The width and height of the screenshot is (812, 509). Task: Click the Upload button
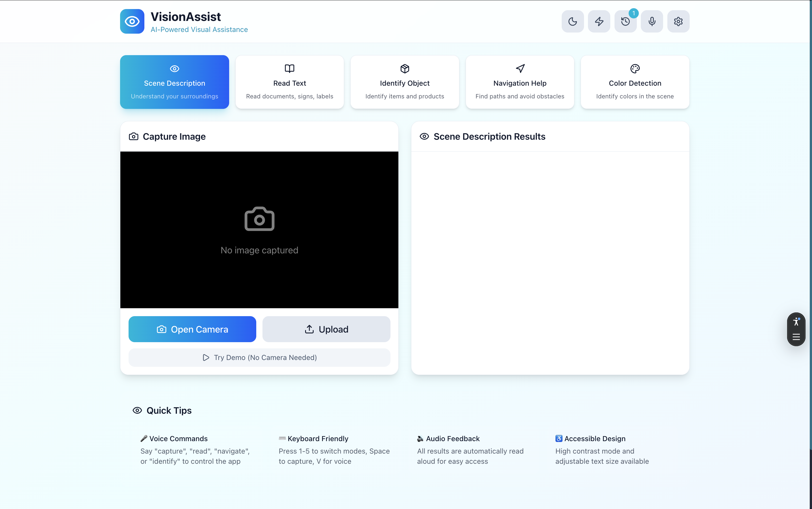pos(326,329)
